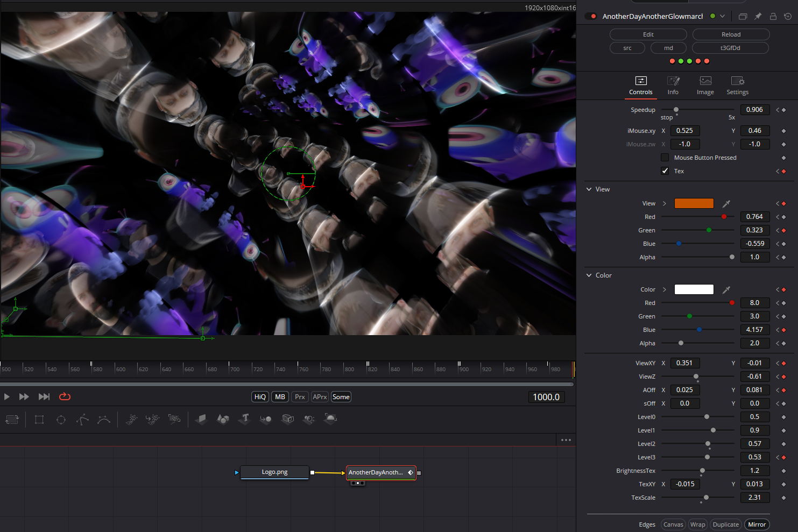The height and width of the screenshot is (532, 798).
Task: Click the orange View color swatch
Action: (694, 203)
